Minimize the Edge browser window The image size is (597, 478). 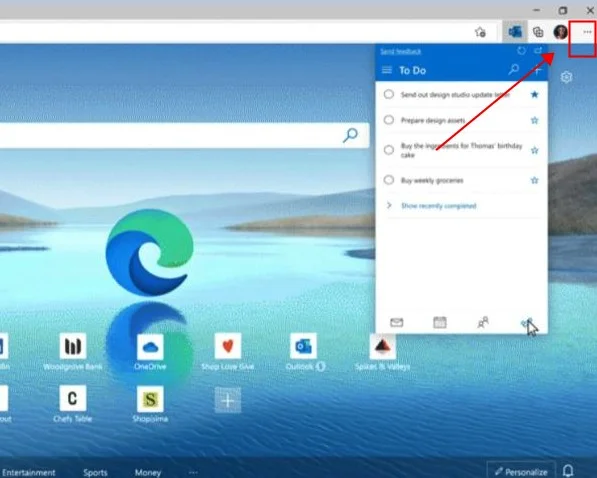536,10
